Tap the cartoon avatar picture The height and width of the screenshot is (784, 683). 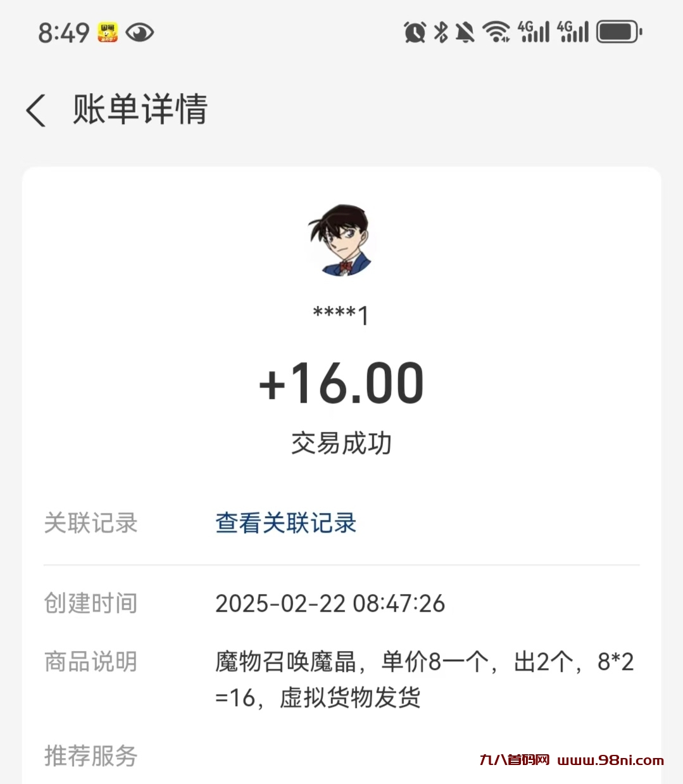tap(341, 241)
